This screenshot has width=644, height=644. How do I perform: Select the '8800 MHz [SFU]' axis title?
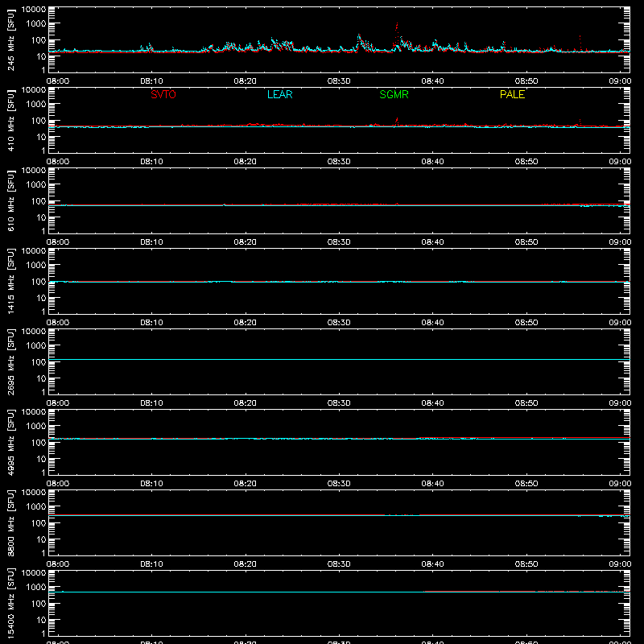point(10,522)
